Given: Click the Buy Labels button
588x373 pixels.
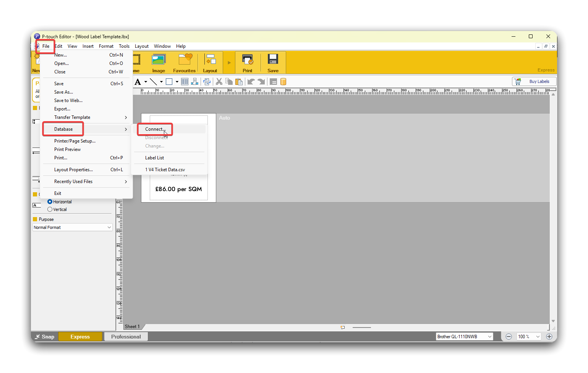Looking at the screenshot, I should coord(534,81).
